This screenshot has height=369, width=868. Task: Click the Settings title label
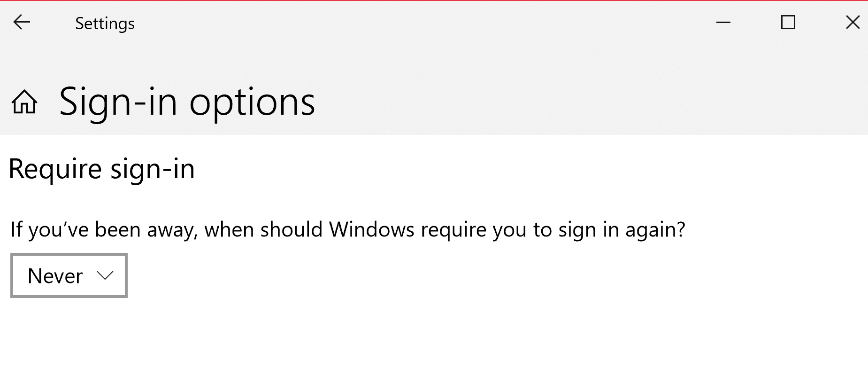[105, 23]
